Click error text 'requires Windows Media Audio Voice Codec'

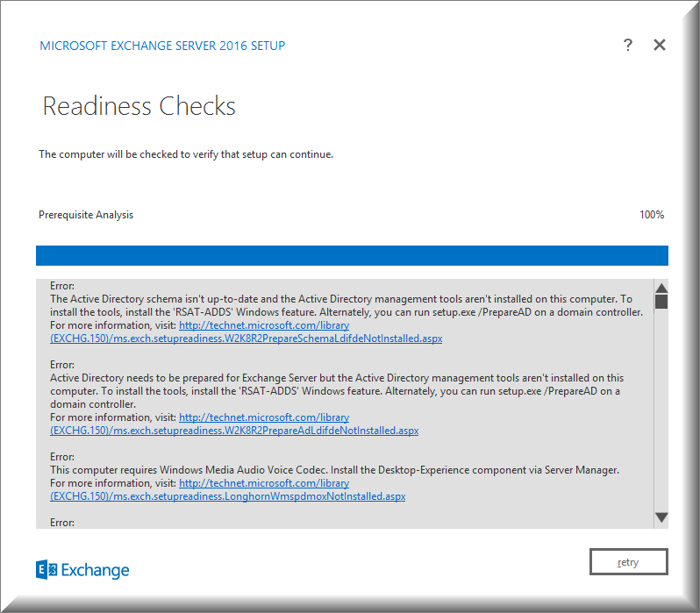(x=225, y=470)
